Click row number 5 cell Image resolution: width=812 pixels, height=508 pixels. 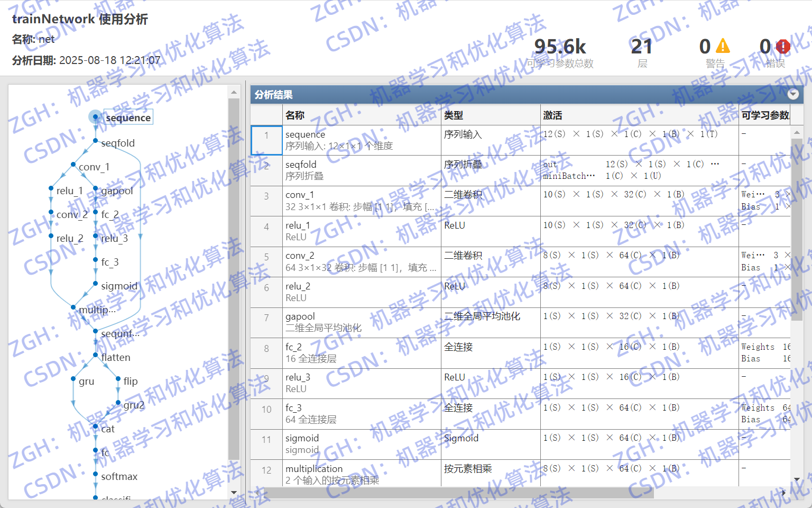(266, 262)
